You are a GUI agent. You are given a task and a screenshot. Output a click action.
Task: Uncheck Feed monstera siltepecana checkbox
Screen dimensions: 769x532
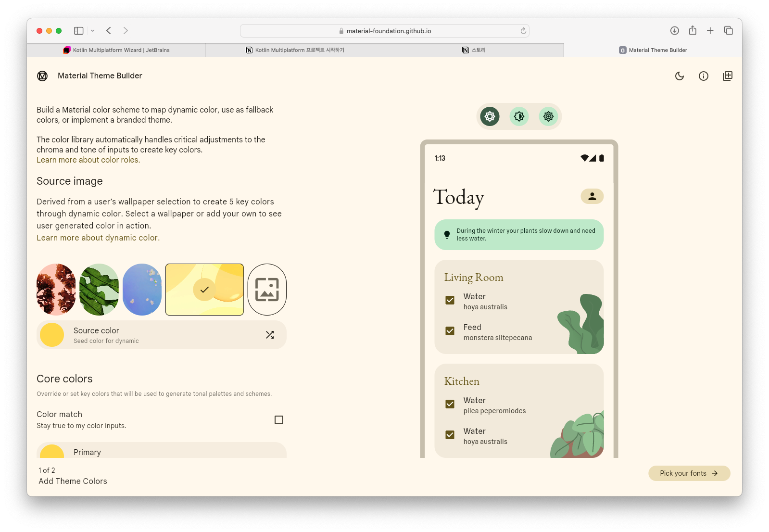click(450, 331)
